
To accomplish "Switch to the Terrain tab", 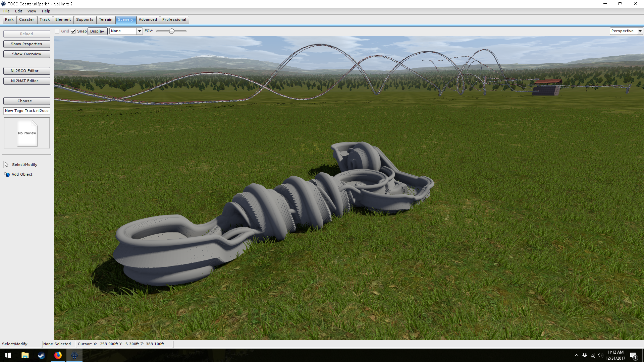I will [x=105, y=19].
